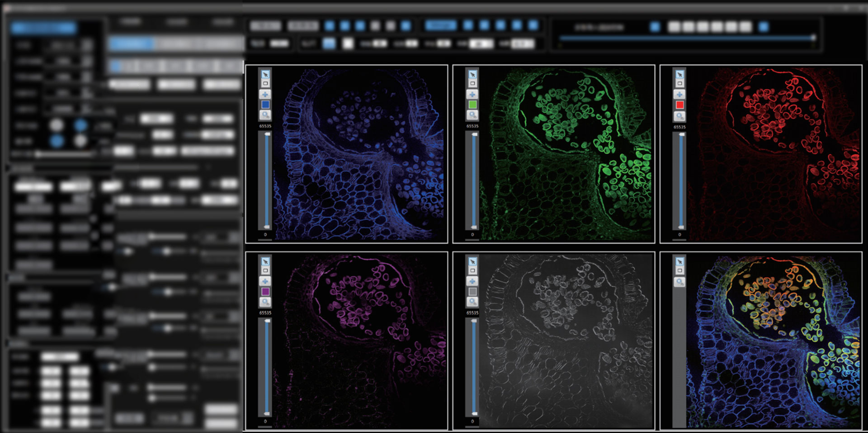868x433 pixels.
Task: Click the handle of the top toolbar horizontal slider
Action: [x=813, y=38]
